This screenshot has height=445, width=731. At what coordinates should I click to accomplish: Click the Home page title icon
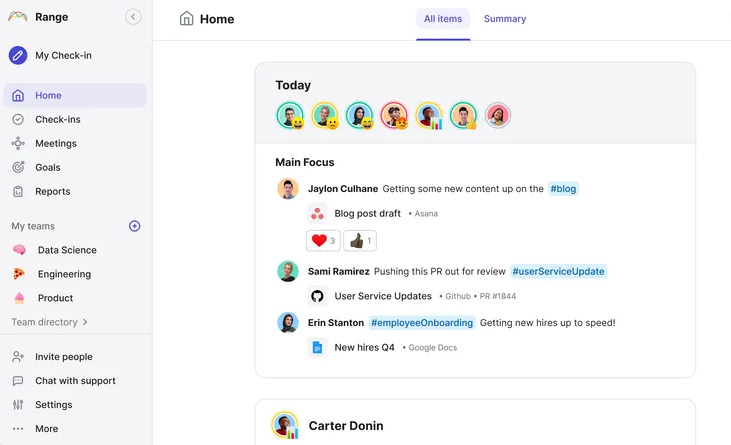pos(186,19)
